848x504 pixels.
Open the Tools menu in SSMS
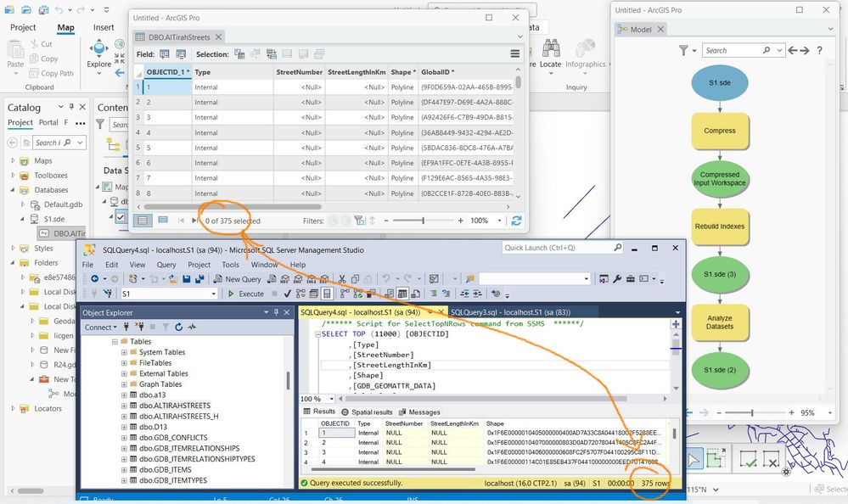(230, 265)
